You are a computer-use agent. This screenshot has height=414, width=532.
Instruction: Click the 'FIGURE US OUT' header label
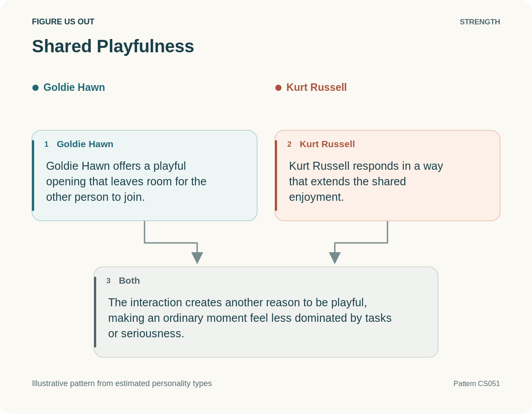(x=63, y=22)
